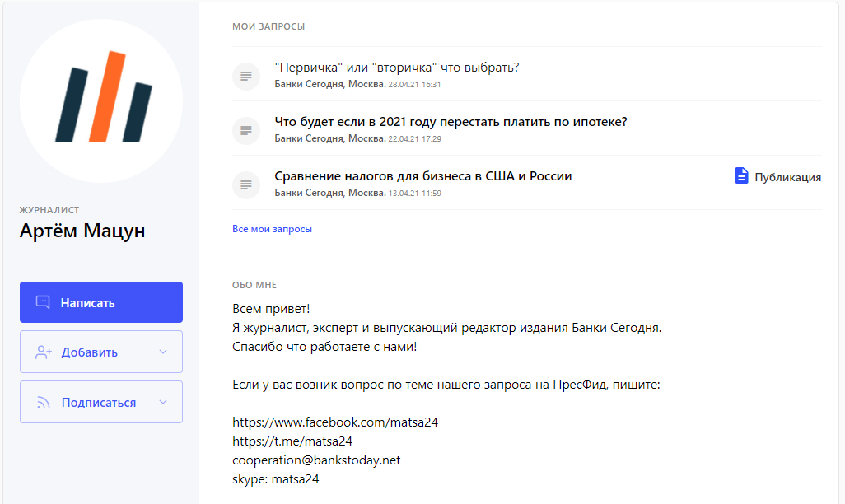The image size is (845, 504).
Task: Click the blue Публикация file icon
Action: 742,176
